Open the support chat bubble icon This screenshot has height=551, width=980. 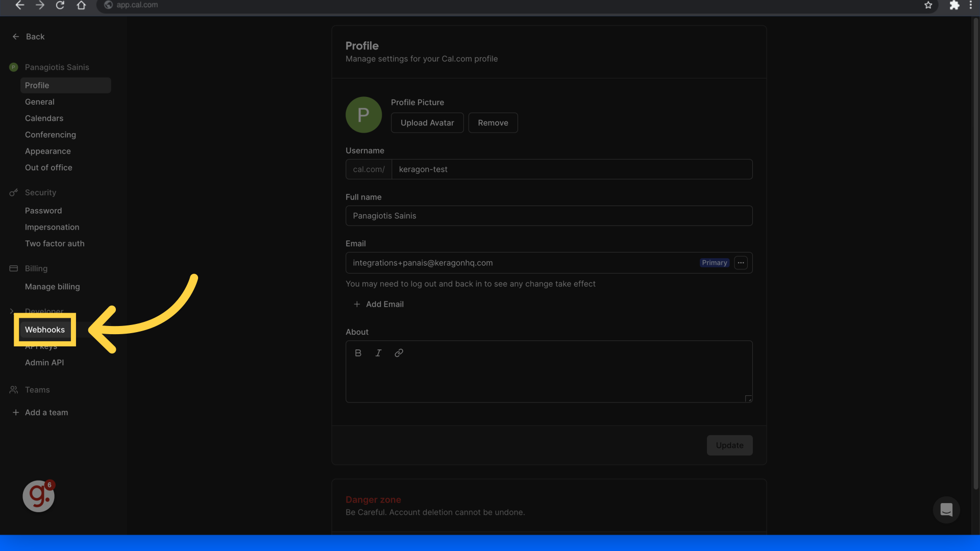click(946, 510)
